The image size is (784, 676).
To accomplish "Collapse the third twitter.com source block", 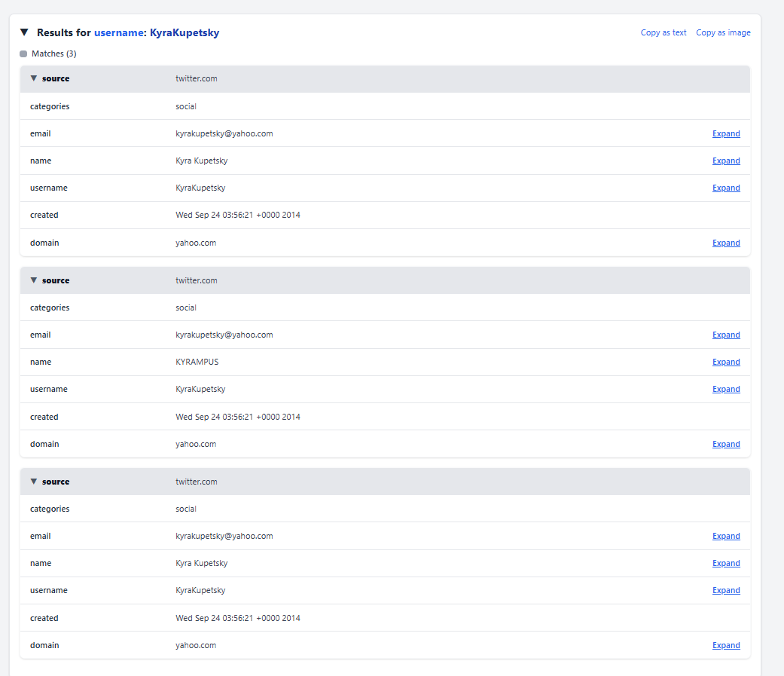I will (34, 482).
